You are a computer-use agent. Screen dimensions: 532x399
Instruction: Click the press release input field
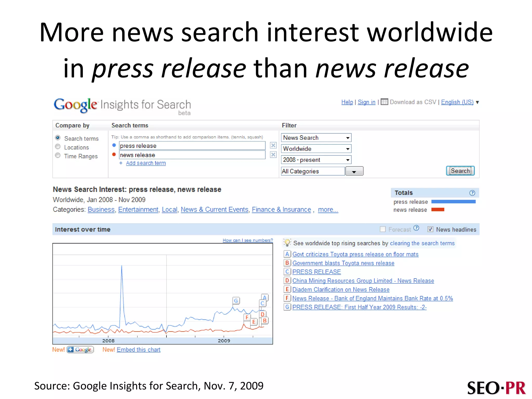(x=192, y=146)
